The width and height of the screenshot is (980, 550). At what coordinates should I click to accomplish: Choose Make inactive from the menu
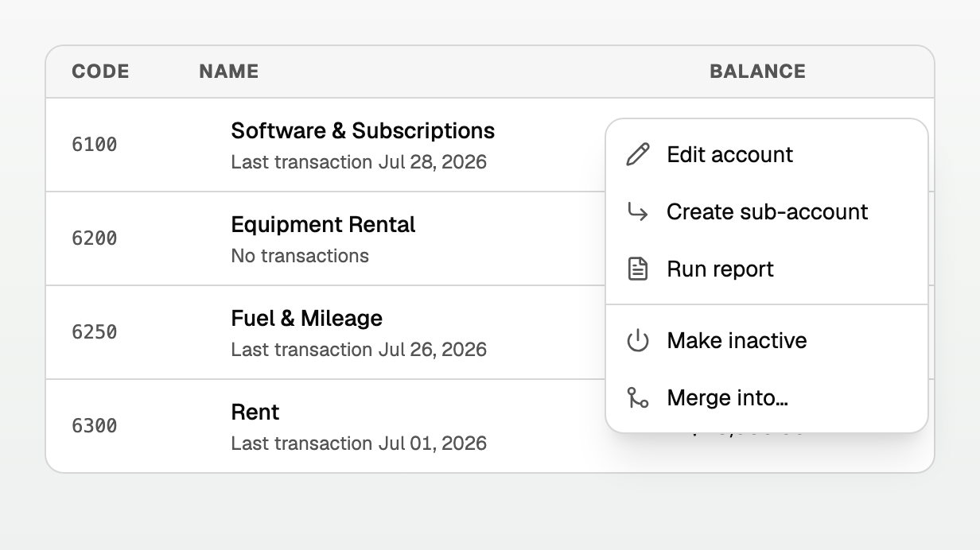click(767, 340)
